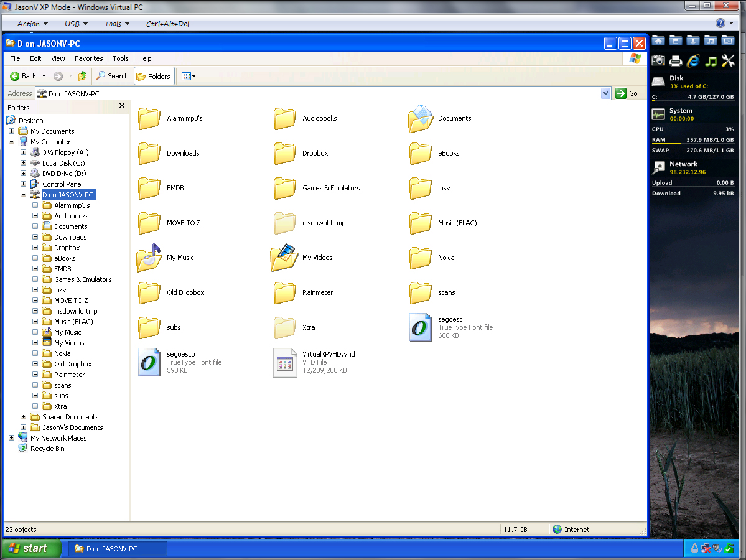Open the Views dropdown in toolbar

click(x=188, y=76)
